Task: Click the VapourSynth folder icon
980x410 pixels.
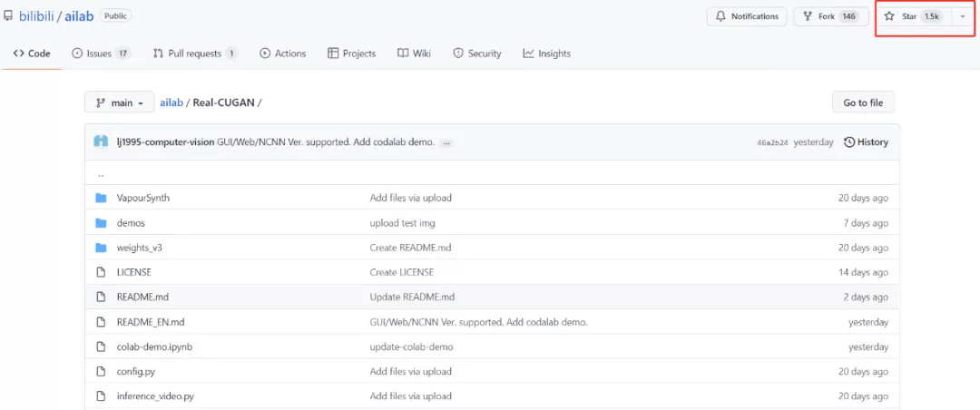Action: pyautogui.click(x=101, y=198)
